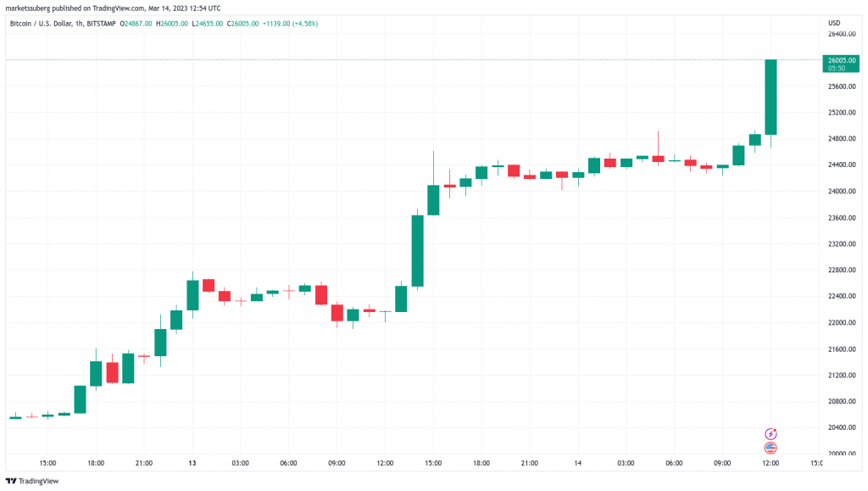Image resolution: width=868 pixels, height=491 pixels.
Task: Click the 05:50 candle countdown timer
Action: point(837,68)
